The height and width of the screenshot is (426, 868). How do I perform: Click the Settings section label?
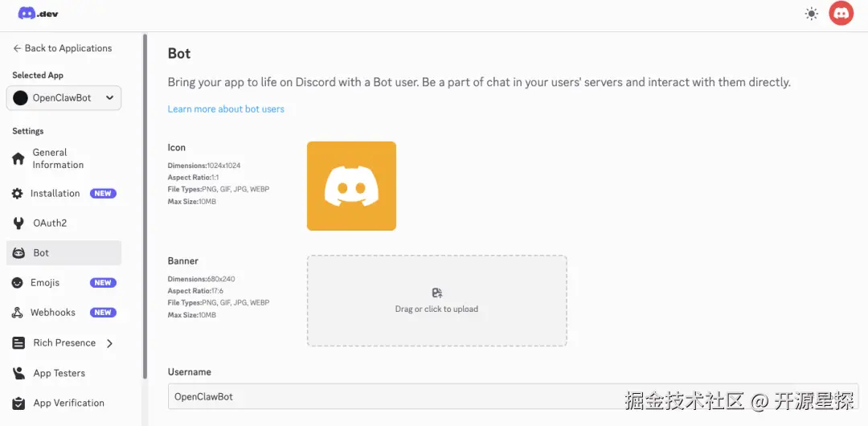coord(27,131)
